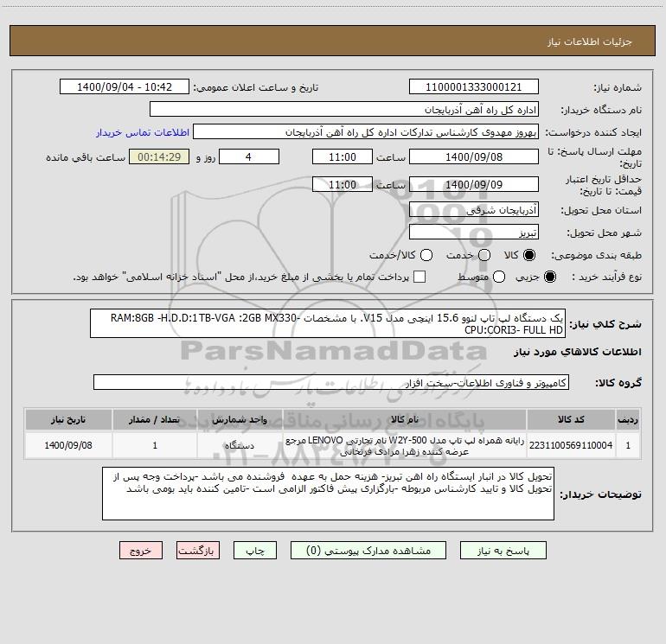Click the تعداد / مقدار column header
Screen dimensions: 666x644
click(x=155, y=419)
